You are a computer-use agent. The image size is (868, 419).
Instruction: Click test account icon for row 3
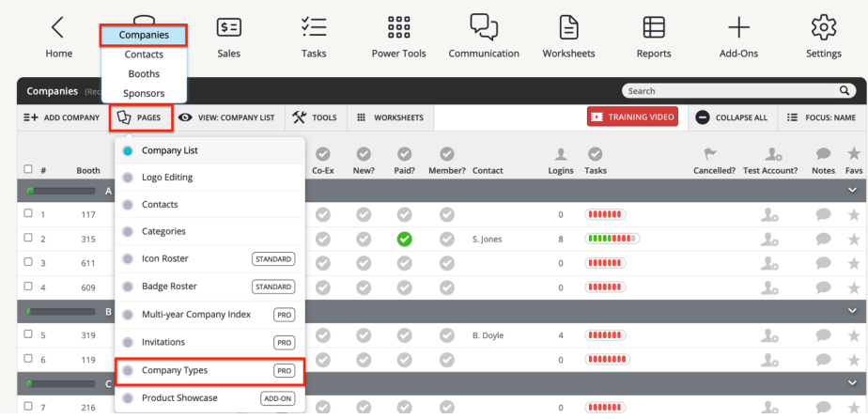point(769,263)
